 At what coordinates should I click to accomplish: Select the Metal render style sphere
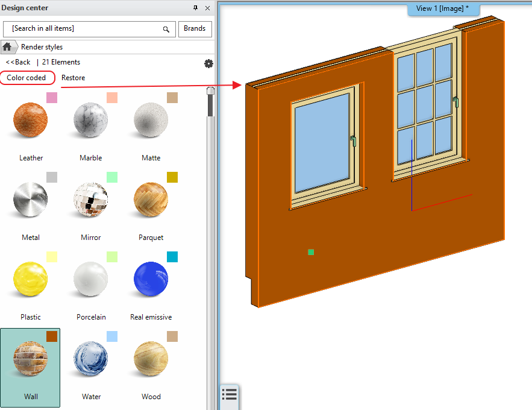point(31,200)
